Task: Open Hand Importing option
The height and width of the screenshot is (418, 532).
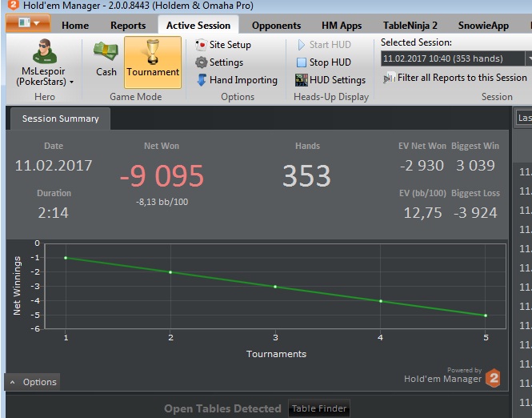Action: (x=237, y=80)
